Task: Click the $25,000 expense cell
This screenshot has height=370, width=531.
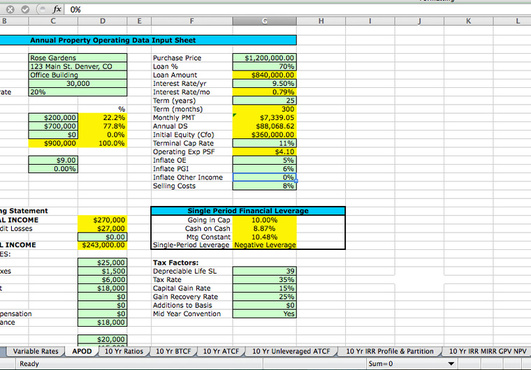Action: tap(102, 263)
